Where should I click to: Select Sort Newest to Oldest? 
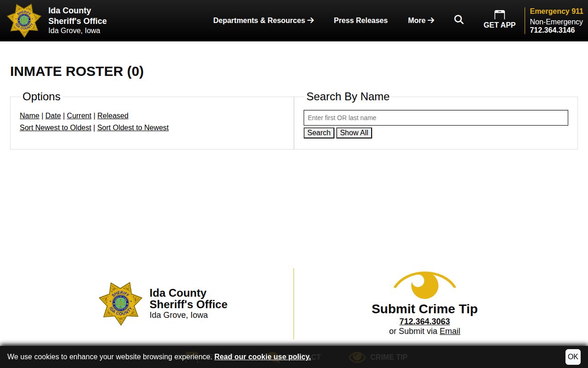tap(56, 127)
